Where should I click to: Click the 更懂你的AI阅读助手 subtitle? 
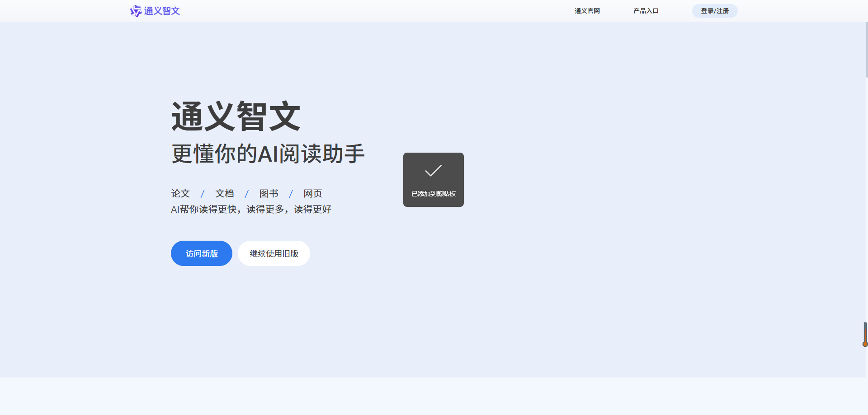[268, 154]
